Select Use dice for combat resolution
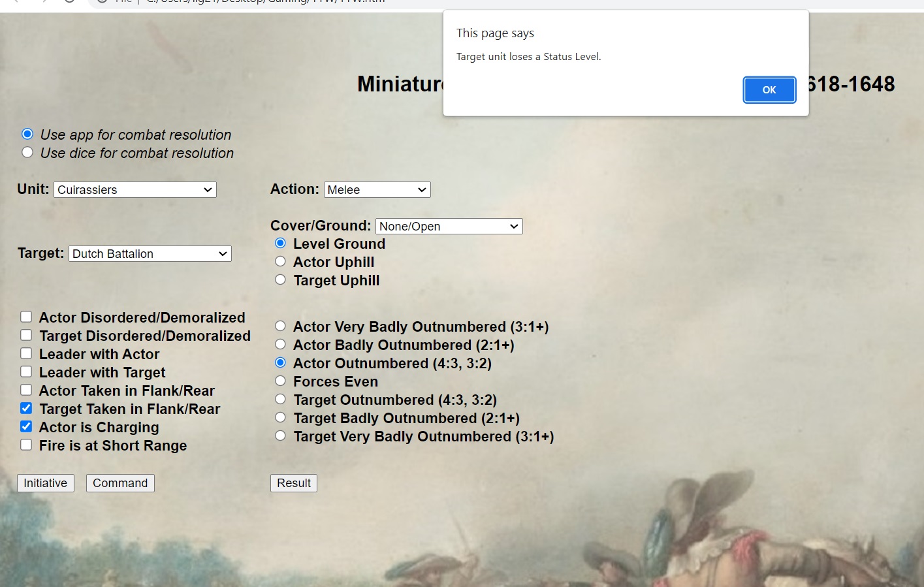This screenshot has height=587, width=924. pyautogui.click(x=27, y=152)
